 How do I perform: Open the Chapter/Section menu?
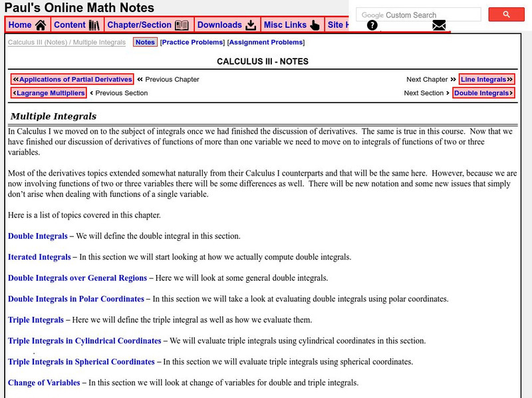coord(148,25)
